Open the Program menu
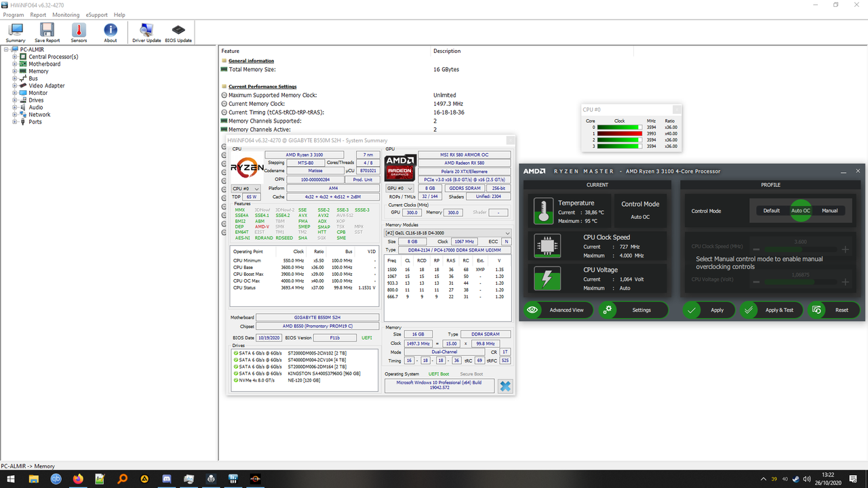The height and width of the screenshot is (488, 868). click(x=14, y=14)
